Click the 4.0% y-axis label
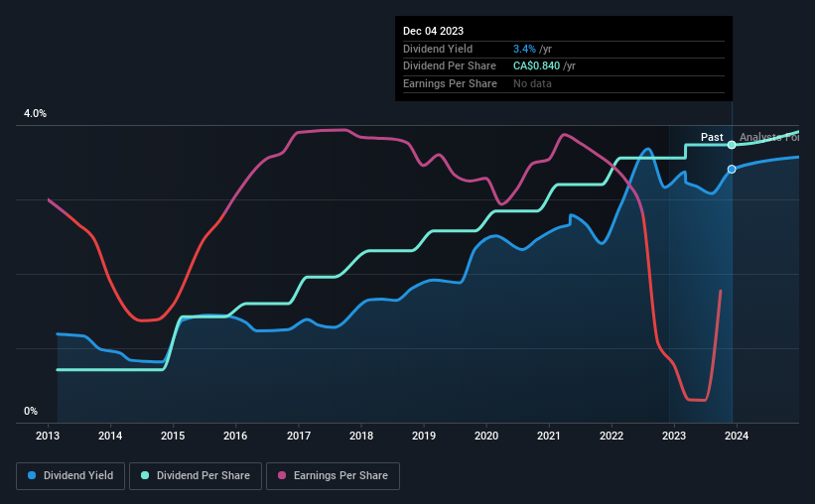This screenshot has width=815, height=504. coord(35,114)
